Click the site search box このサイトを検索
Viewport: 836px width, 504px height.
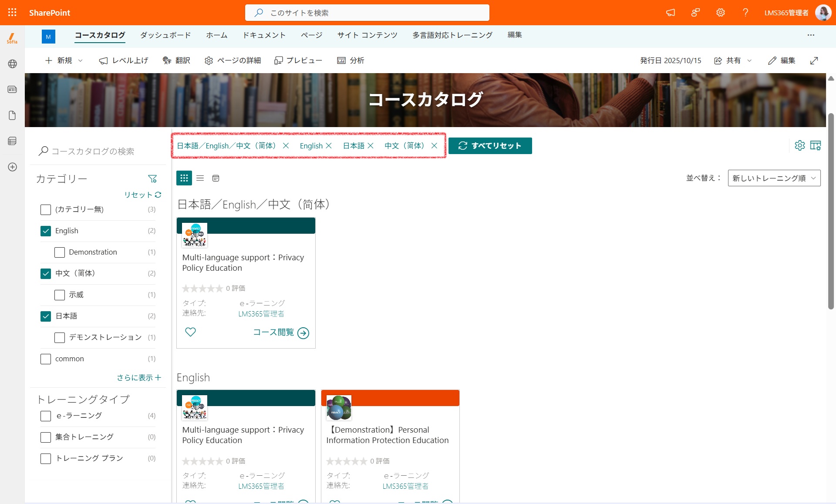[x=367, y=13]
